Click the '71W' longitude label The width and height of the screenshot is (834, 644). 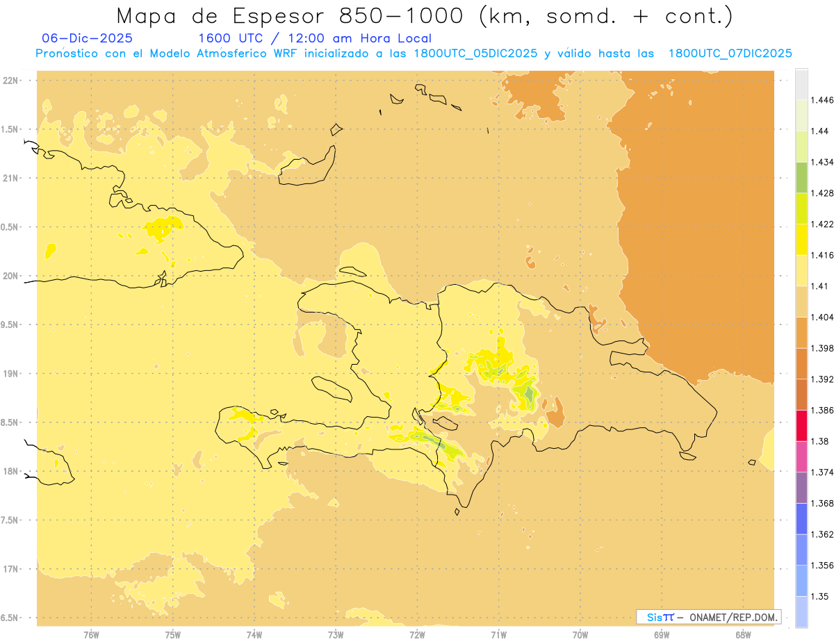click(498, 634)
